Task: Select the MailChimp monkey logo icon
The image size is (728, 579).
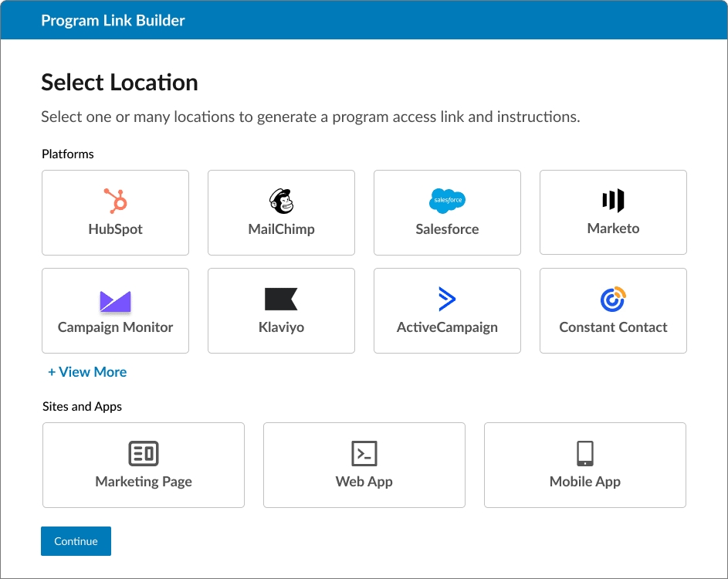Action: (x=281, y=201)
